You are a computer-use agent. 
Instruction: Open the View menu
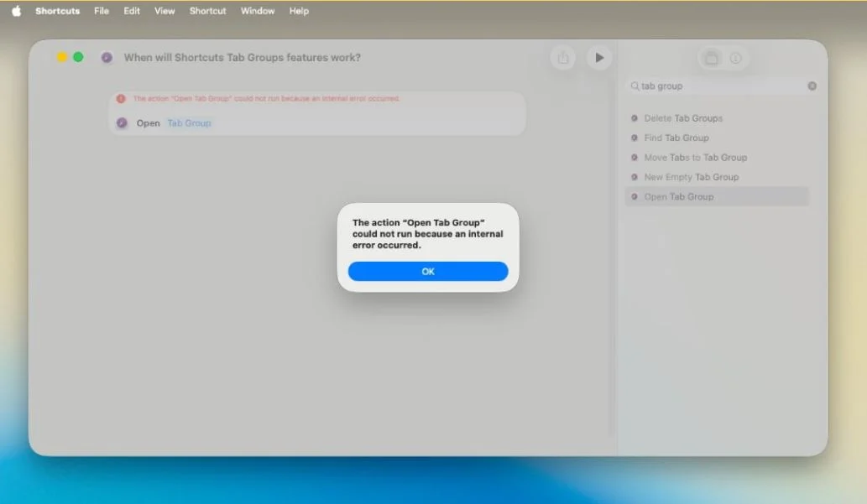coord(165,11)
